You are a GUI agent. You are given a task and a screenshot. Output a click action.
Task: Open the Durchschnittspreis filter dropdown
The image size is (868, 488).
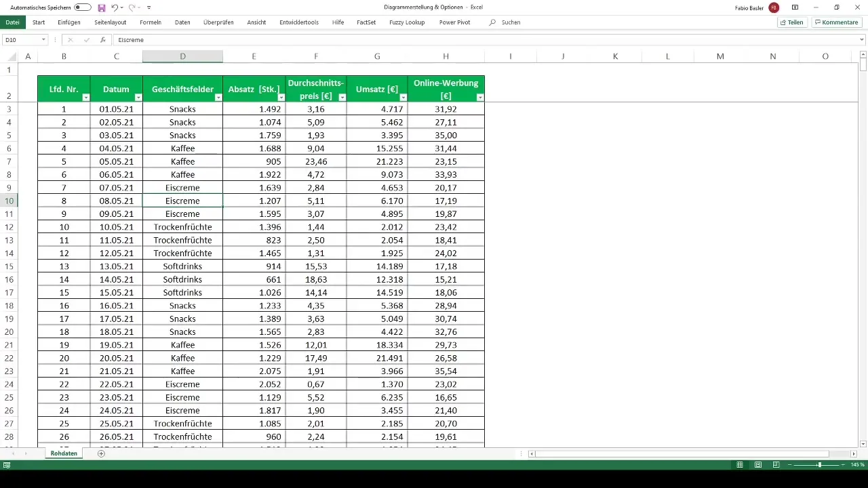click(x=342, y=98)
